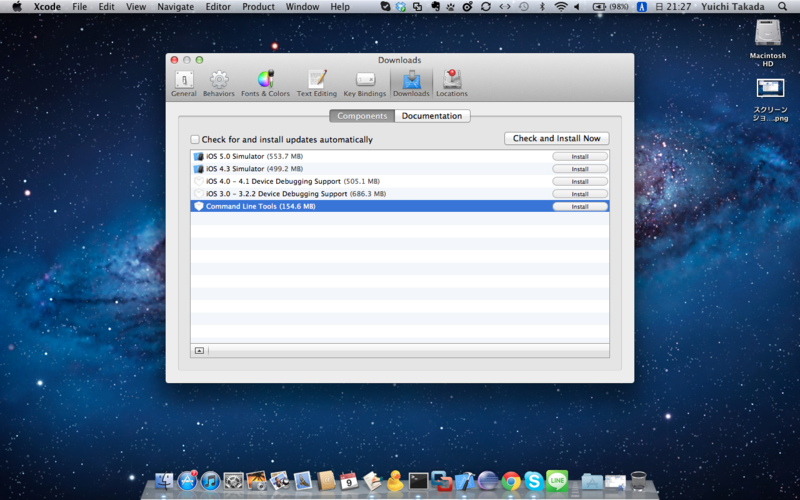Viewport: 800px width, 500px height.
Task: Open Google Chrome from the Dock
Action: tap(511, 481)
